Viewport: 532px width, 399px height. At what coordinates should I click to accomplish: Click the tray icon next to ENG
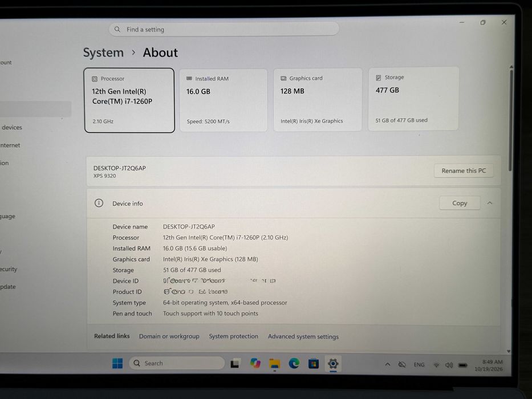(402, 364)
